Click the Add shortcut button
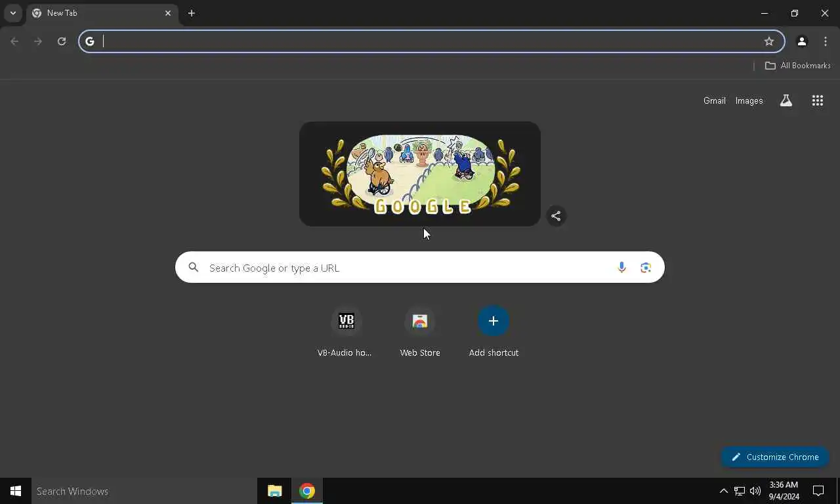This screenshot has height=504, width=840. (493, 332)
